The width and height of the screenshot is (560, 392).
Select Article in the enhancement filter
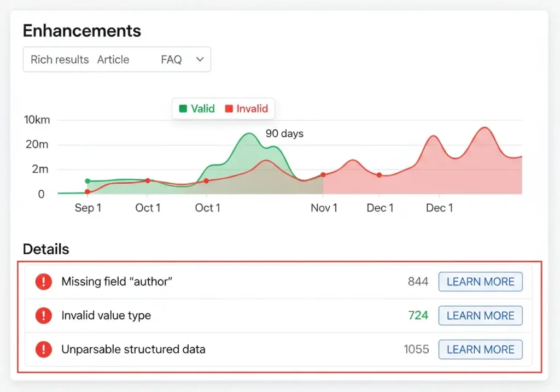113,60
